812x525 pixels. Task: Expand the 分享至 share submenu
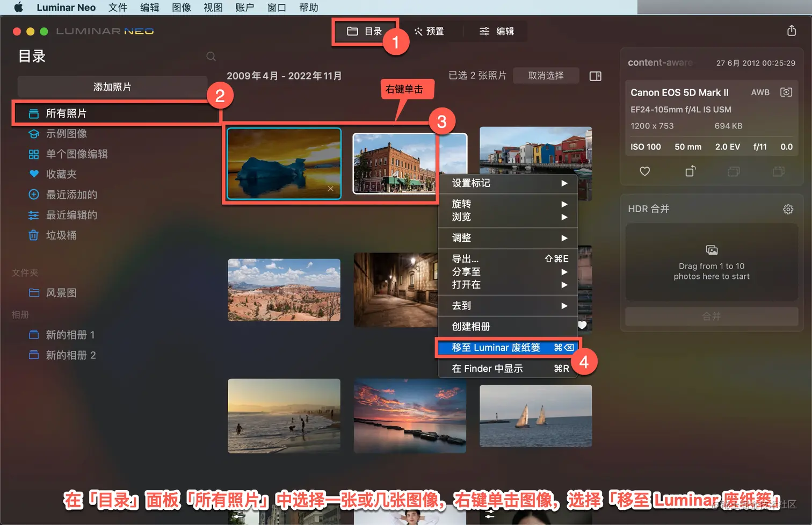click(x=508, y=272)
